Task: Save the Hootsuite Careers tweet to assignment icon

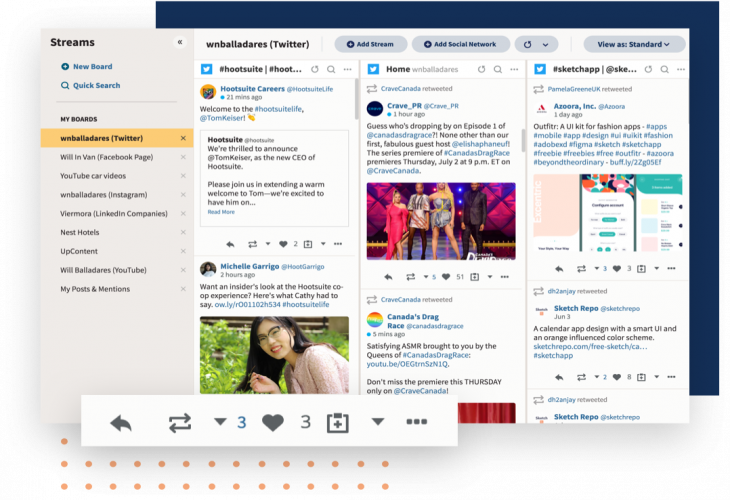Action: pos(308,244)
